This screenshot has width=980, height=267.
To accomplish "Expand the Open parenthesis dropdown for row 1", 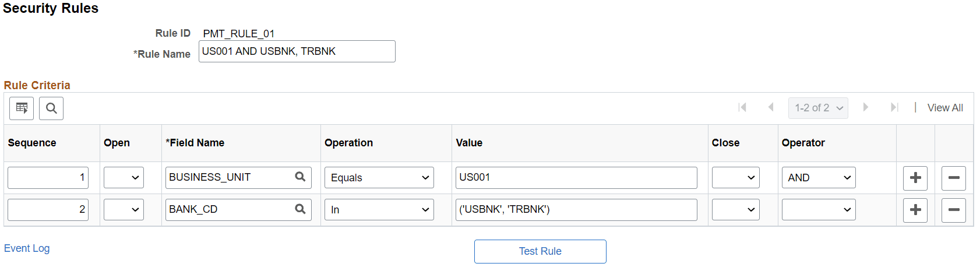I will 124,178.
